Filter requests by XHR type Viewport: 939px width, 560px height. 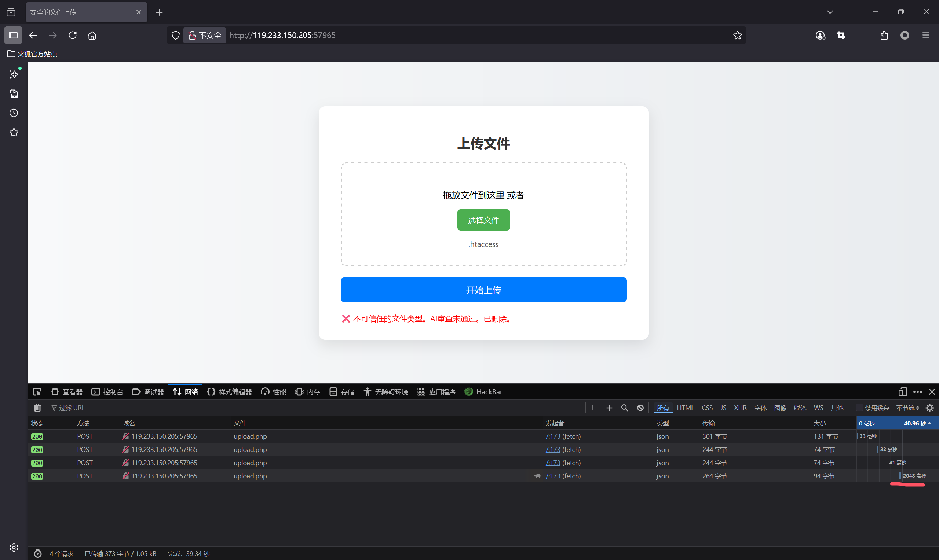pyautogui.click(x=740, y=408)
